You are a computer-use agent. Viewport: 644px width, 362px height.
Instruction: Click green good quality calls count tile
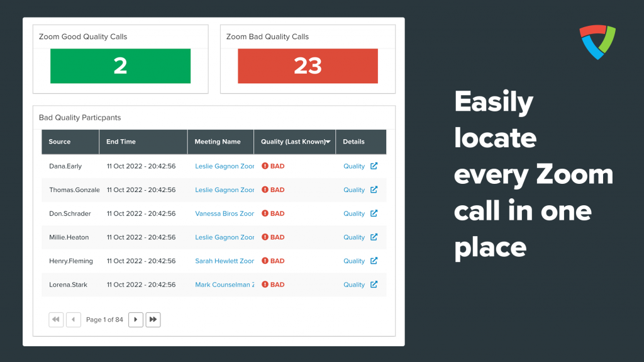pyautogui.click(x=120, y=66)
